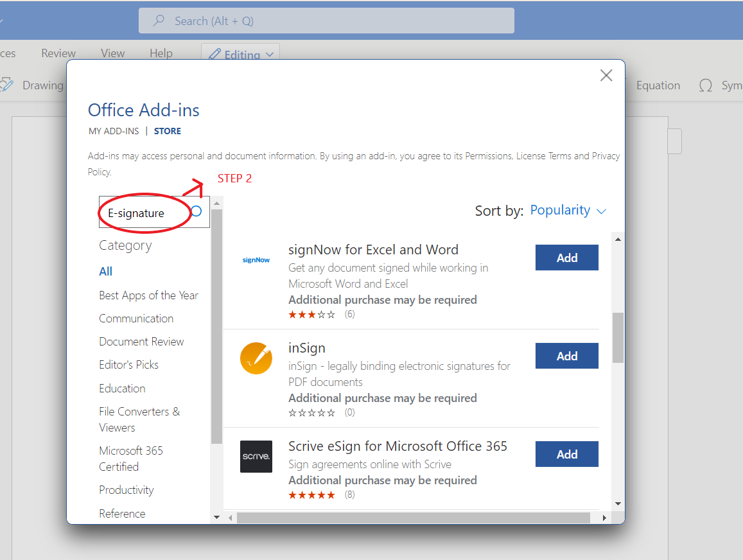
Task: Click category list scroll down arrow
Action: (x=216, y=518)
